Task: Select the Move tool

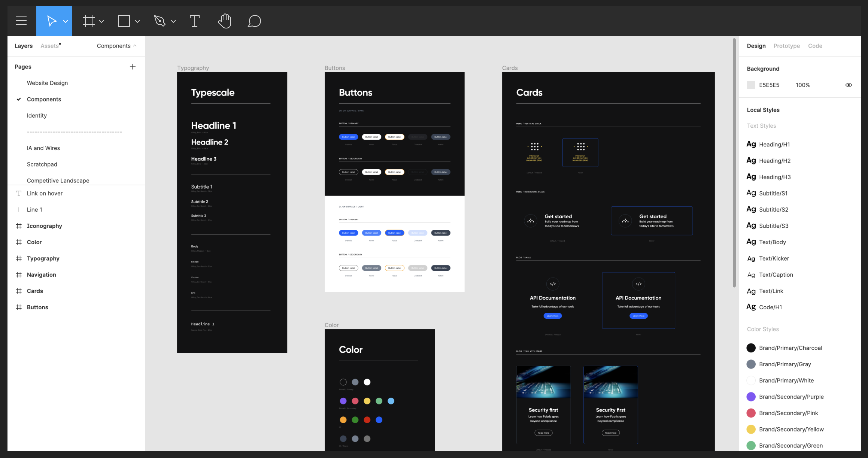Action: [51, 21]
